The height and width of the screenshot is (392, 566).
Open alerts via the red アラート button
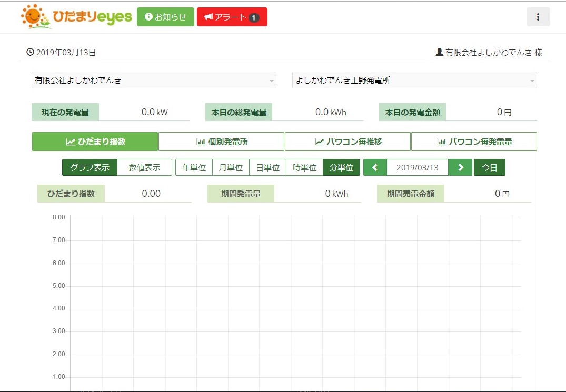click(232, 17)
